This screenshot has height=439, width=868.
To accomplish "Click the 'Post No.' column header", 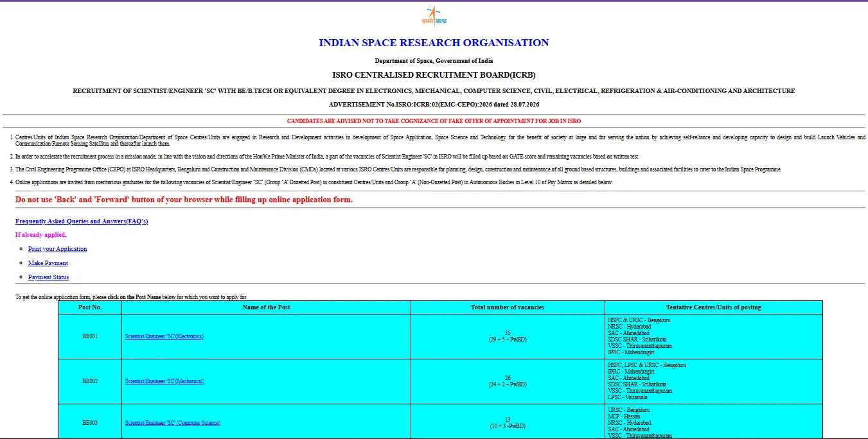I will pyautogui.click(x=90, y=307).
